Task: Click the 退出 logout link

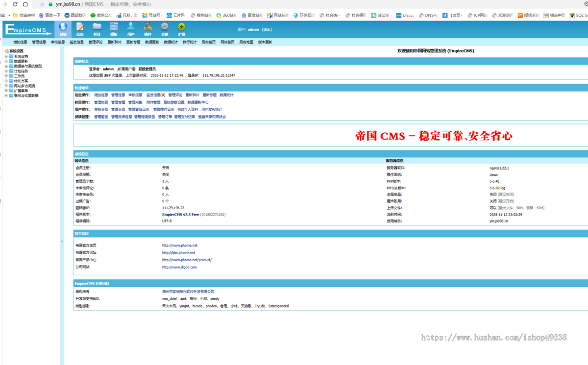Action: point(267,30)
